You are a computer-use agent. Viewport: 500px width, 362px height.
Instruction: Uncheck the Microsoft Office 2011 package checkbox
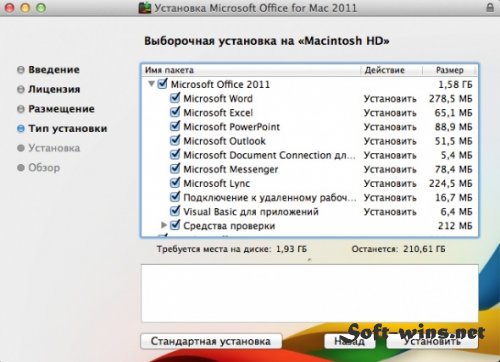click(x=162, y=84)
